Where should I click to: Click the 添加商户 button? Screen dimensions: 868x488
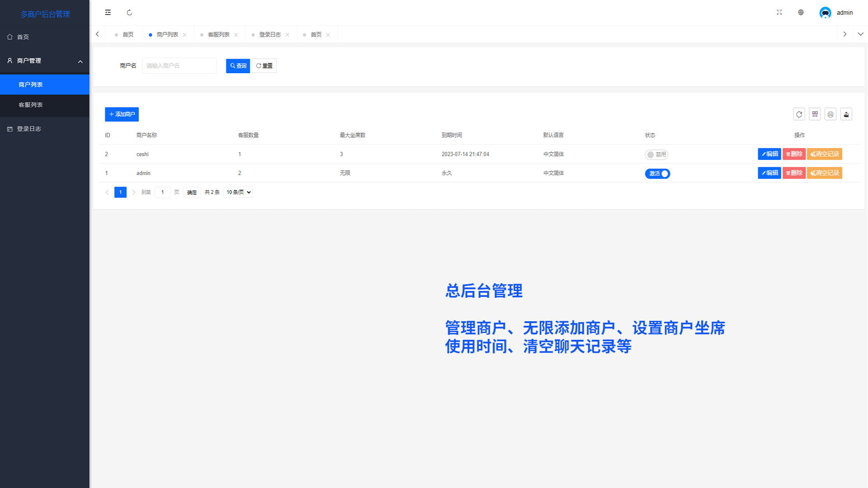(122, 114)
